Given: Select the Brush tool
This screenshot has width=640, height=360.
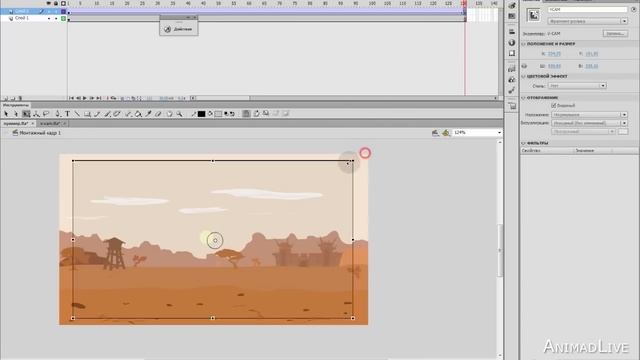Looking at the screenshot, I should pyautogui.click(x=107, y=114).
